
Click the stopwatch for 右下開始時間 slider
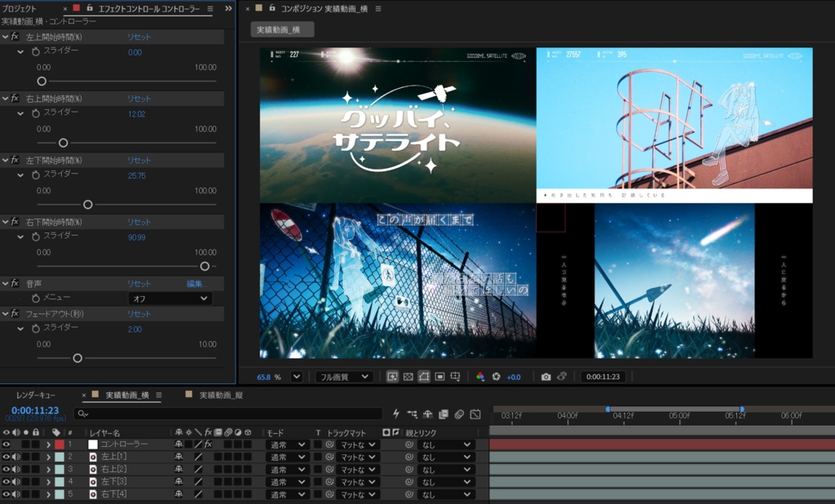pyautogui.click(x=36, y=237)
